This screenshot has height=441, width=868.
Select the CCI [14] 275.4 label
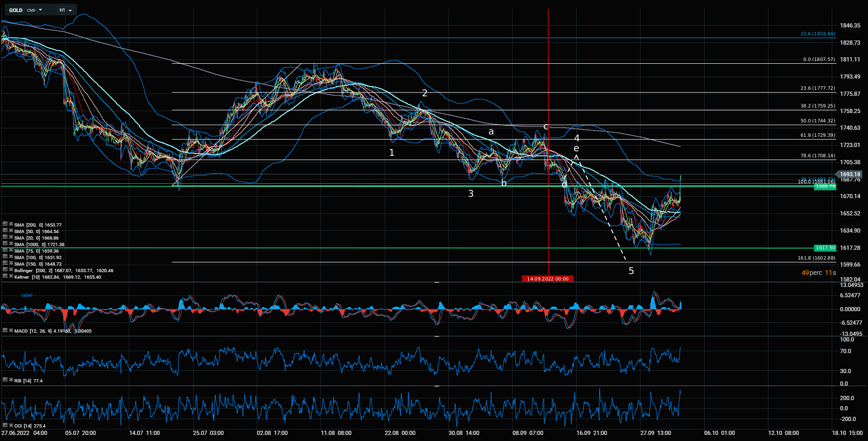click(x=30, y=426)
